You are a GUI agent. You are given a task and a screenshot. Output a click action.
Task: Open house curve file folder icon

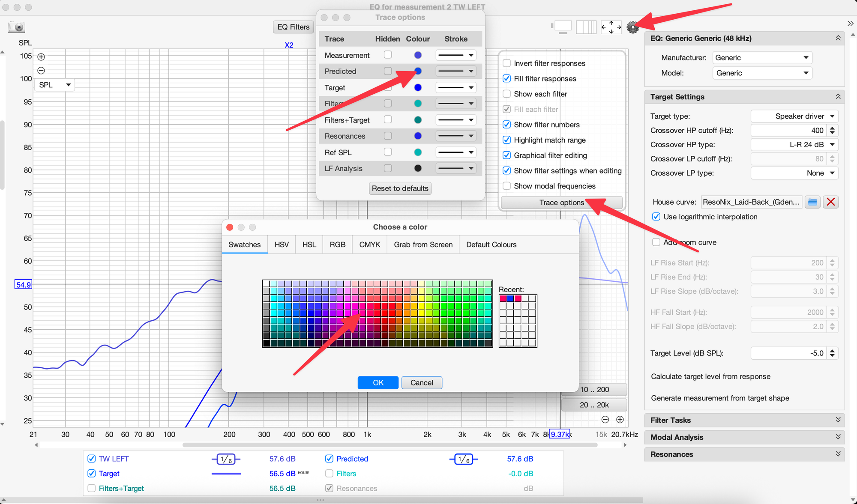tap(812, 202)
